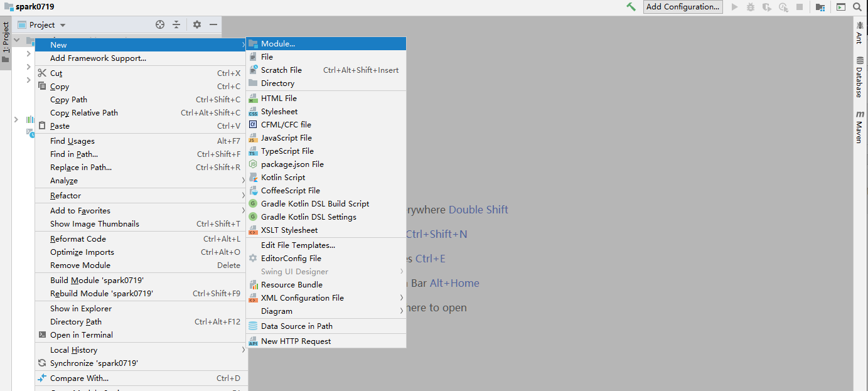Select Edit File Templates... menu item

pos(326,245)
